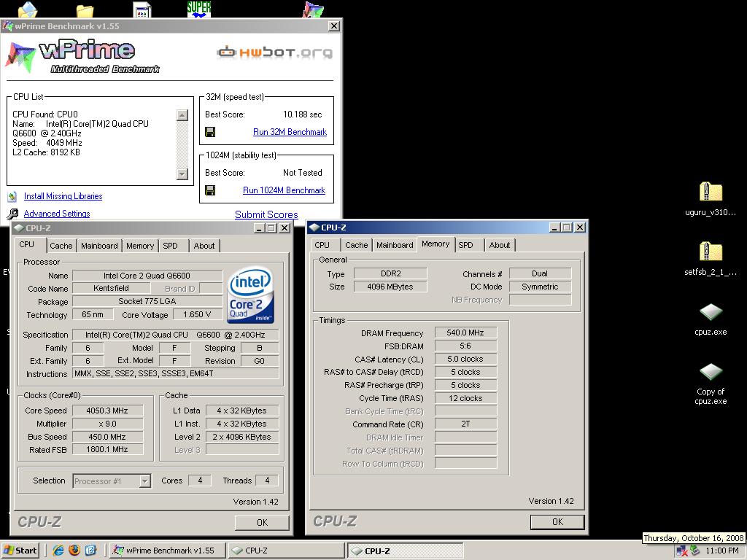Open Advanced Settings link
The height and width of the screenshot is (560, 747).
click(x=57, y=214)
